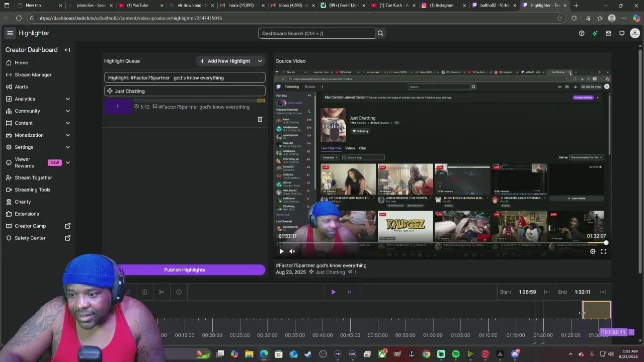This screenshot has width=644, height=362.
Task: Click the Dashboard Search magnifier button
Action: [380, 33]
